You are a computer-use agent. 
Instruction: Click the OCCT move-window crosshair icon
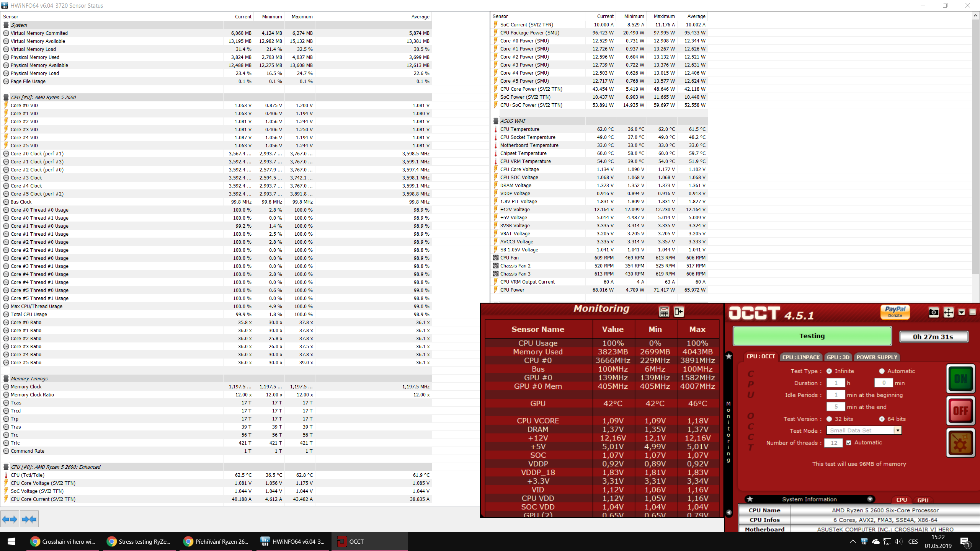[948, 312]
